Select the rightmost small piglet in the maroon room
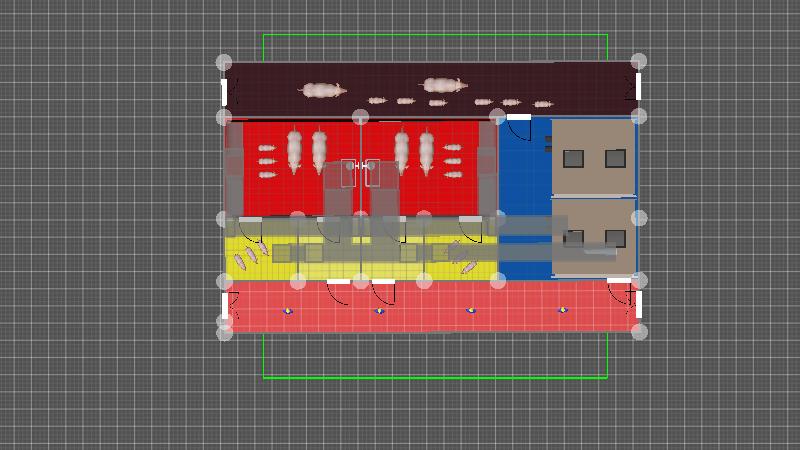800x450 pixels. [543, 104]
